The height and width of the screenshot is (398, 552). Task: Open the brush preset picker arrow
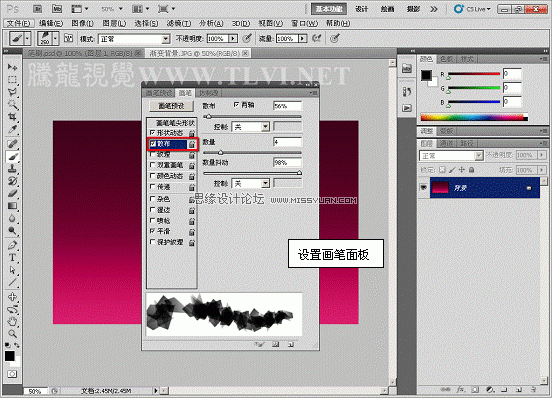tap(55, 38)
